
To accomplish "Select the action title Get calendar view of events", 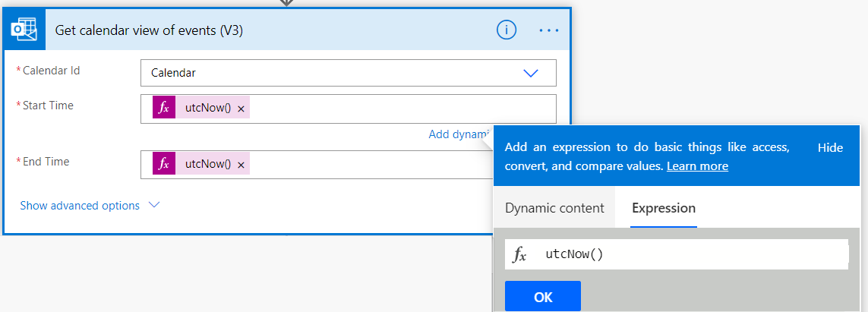I will click(149, 30).
